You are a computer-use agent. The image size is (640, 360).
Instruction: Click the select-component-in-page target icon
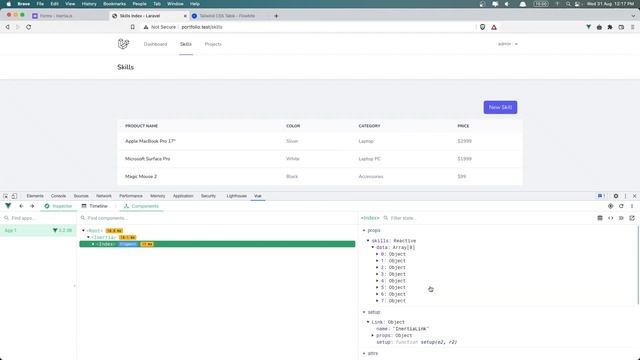[611, 206]
